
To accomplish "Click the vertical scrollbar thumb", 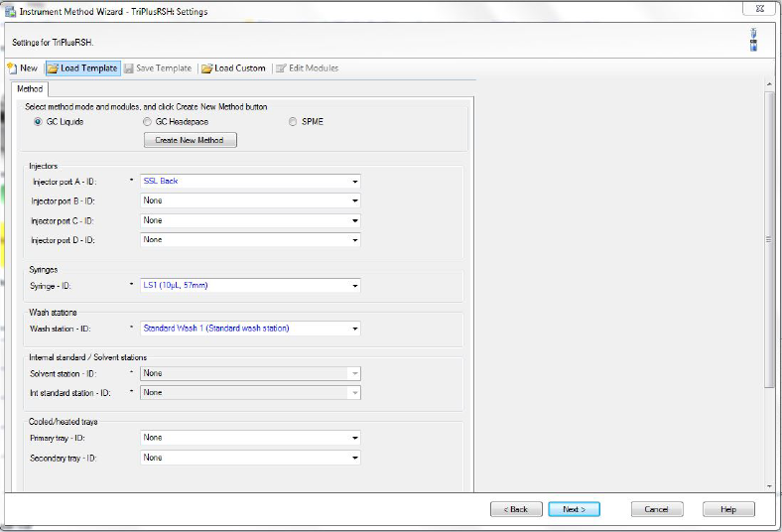I will click(x=769, y=239).
